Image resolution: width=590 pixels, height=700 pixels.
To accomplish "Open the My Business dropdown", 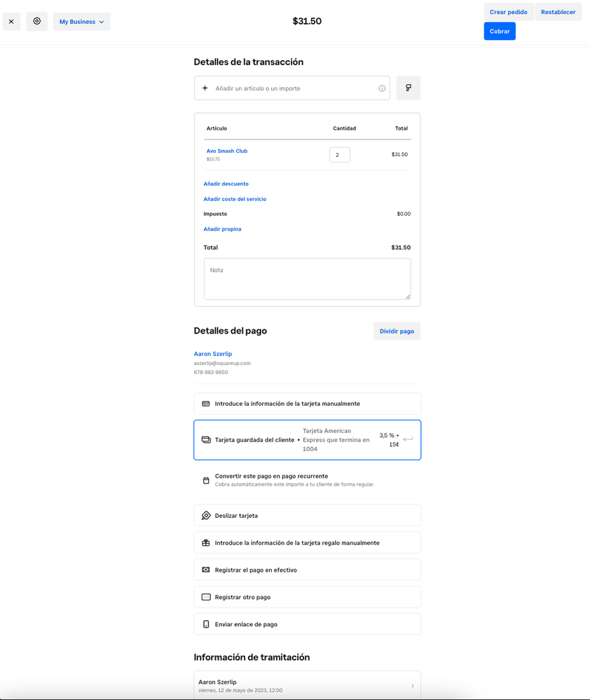I will pos(82,22).
